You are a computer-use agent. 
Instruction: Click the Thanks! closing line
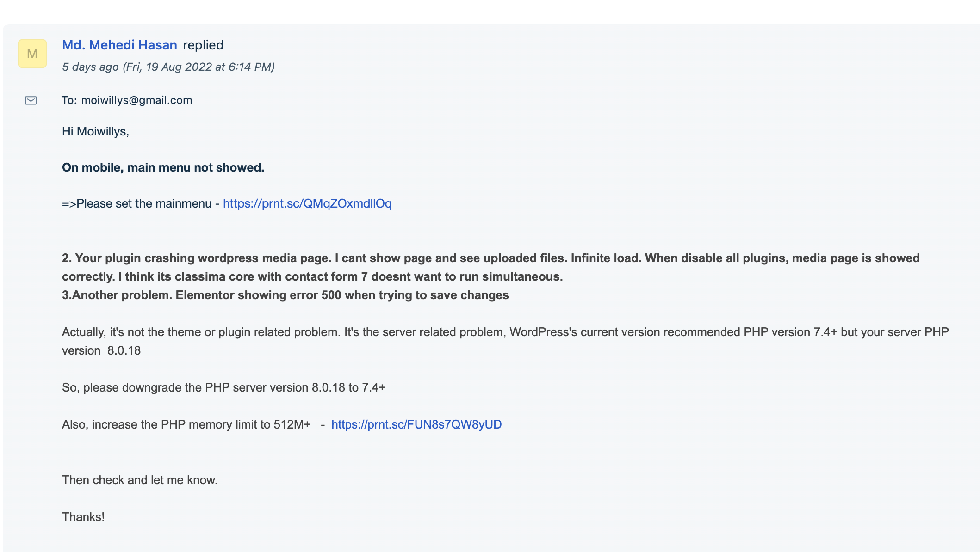click(x=83, y=517)
